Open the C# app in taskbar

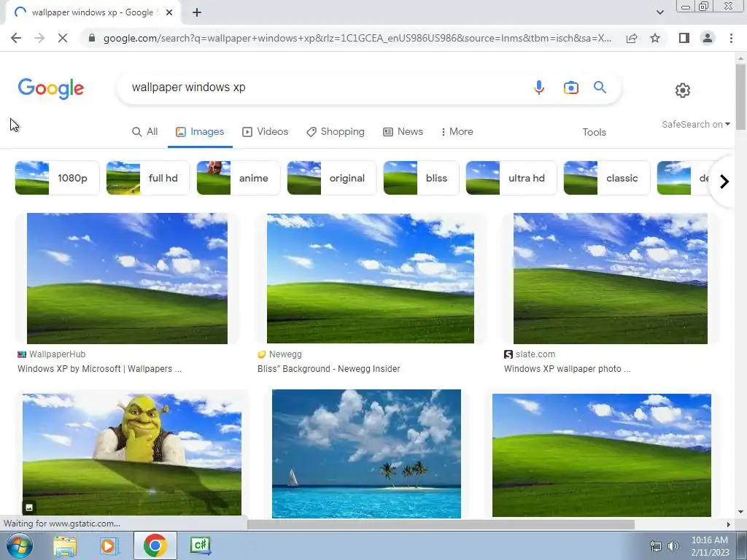pyautogui.click(x=200, y=545)
